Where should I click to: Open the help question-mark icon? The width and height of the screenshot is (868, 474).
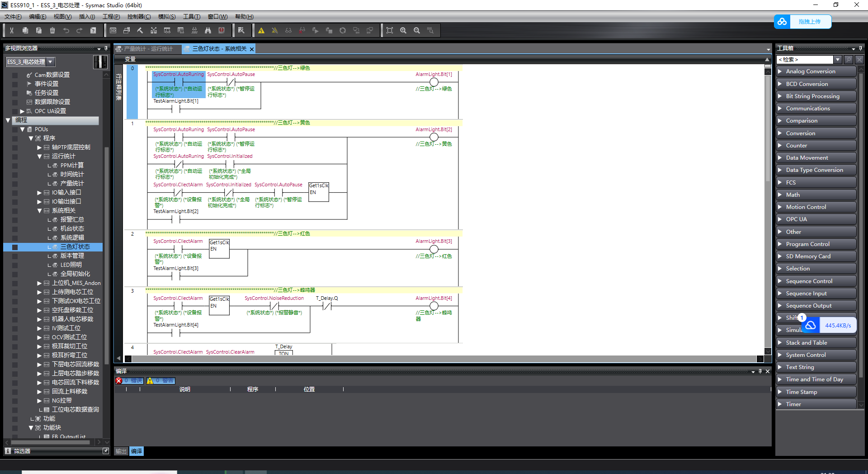93,30
